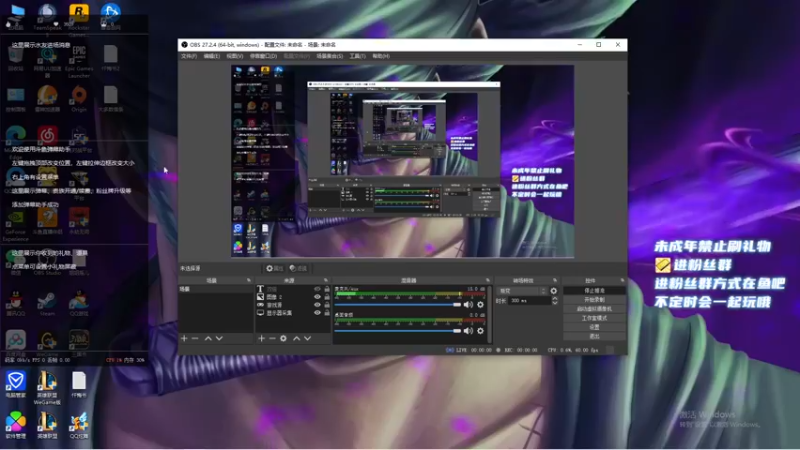This screenshot has height=450, width=800.
Task: Enable 工作室模式 studio mode button
Action: click(594, 318)
